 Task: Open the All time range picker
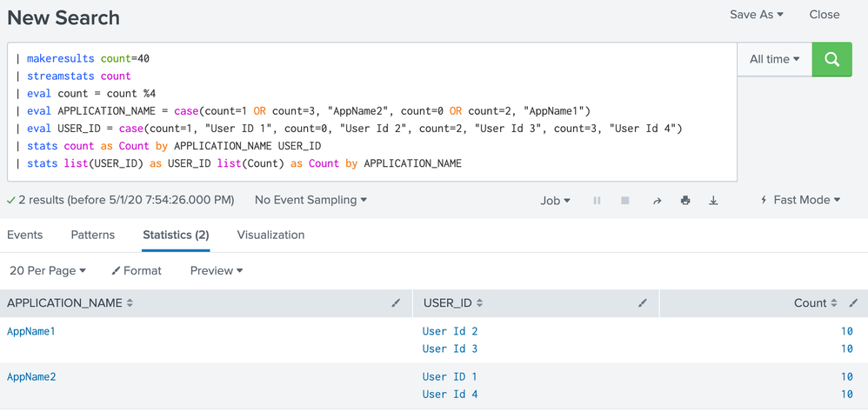[x=774, y=59]
